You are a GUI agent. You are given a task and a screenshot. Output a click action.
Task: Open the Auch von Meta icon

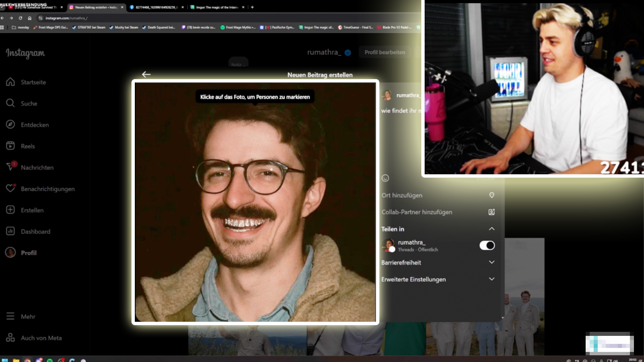pos(10,338)
